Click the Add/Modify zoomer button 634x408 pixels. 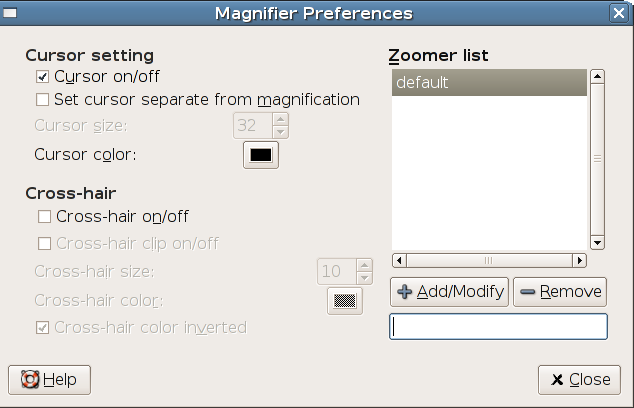450,292
